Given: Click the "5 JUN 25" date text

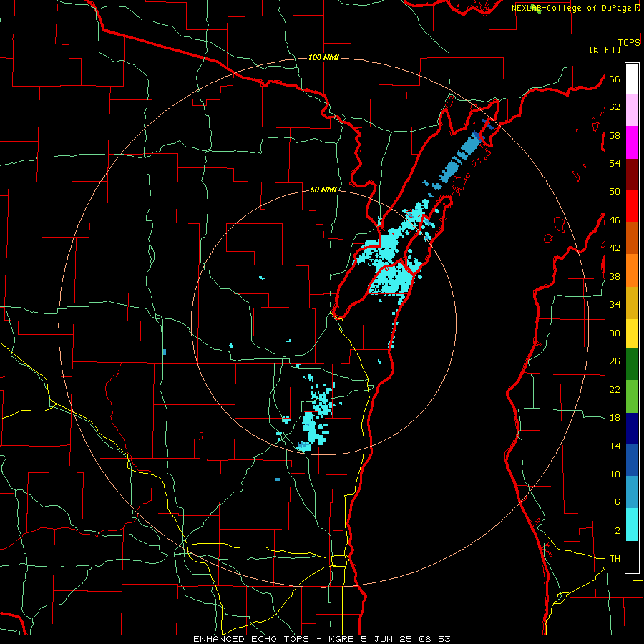Looking at the screenshot, I should [386, 639].
